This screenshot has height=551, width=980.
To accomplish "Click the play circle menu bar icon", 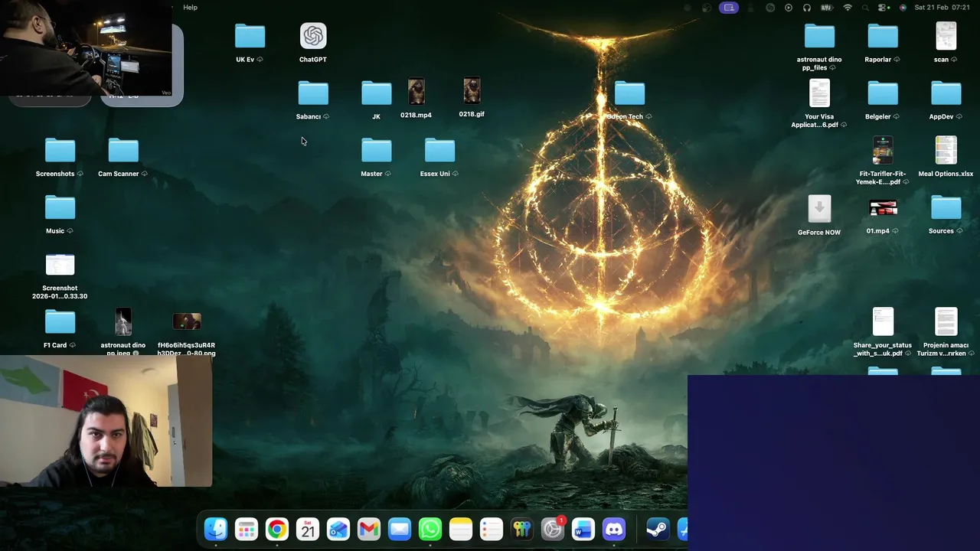I will tap(789, 8).
